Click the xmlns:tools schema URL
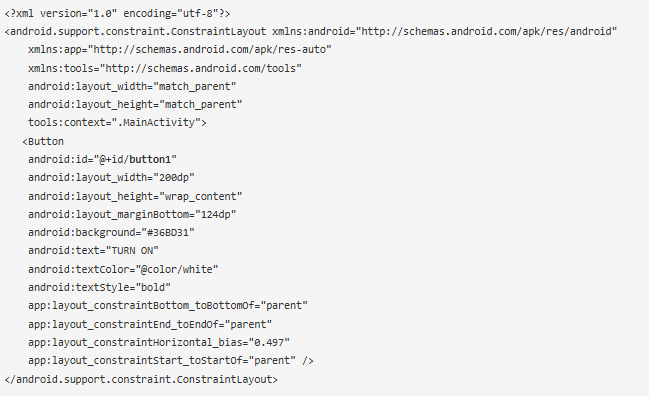Viewport: 649px width, 396px height. click(x=201, y=68)
